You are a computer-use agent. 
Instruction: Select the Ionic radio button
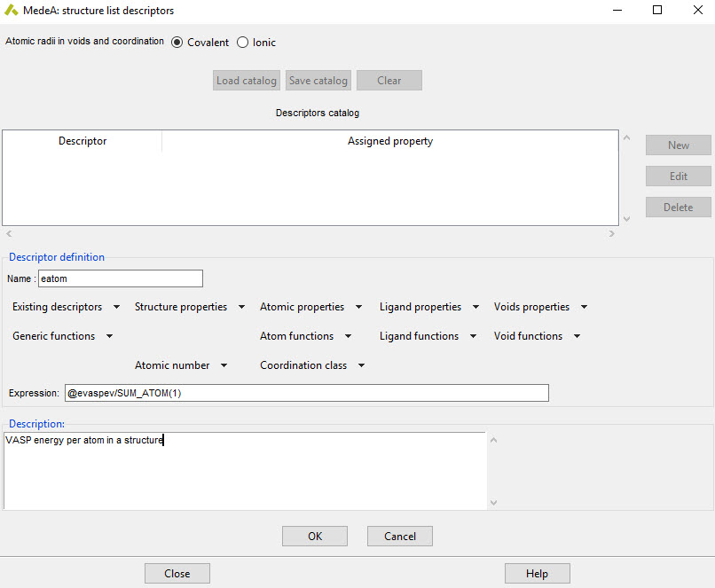pos(243,43)
